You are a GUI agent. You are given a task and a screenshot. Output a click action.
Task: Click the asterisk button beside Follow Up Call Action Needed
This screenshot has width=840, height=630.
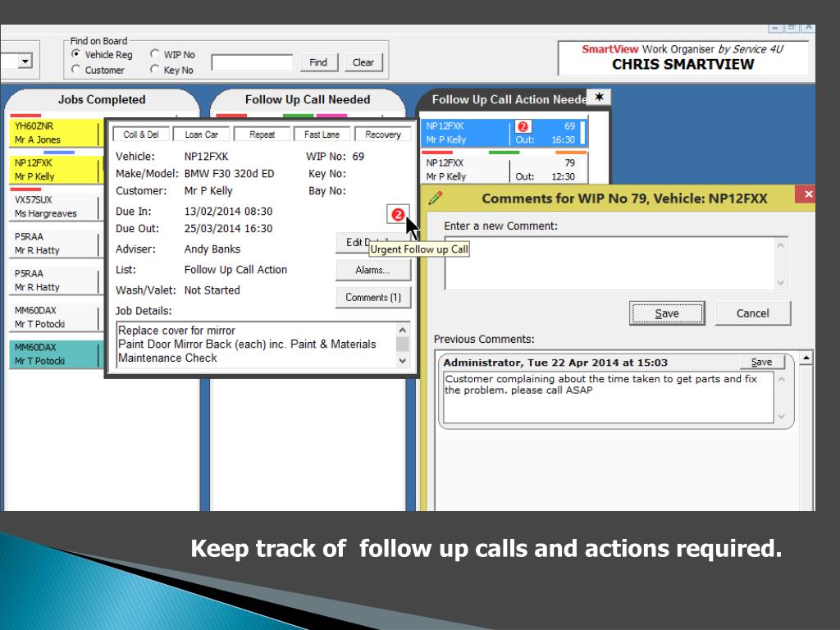(x=599, y=97)
